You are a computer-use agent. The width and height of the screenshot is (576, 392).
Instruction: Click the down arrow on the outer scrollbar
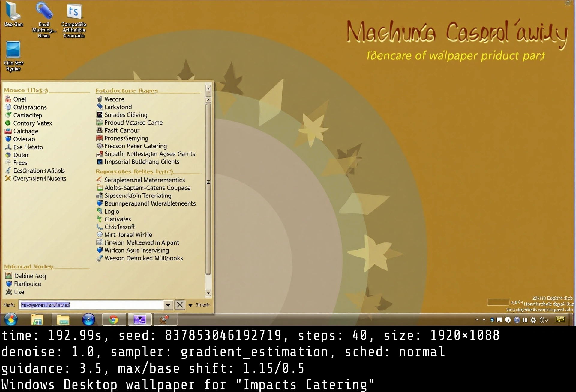(x=208, y=293)
